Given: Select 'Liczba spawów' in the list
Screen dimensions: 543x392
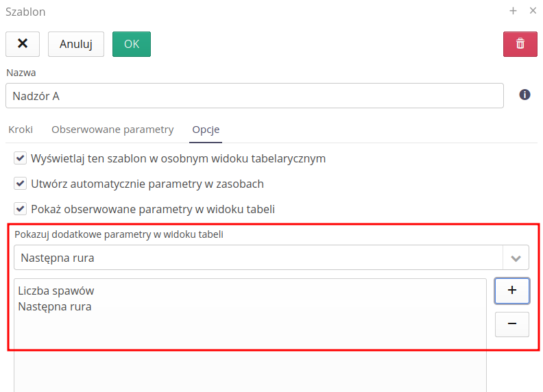Looking at the screenshot, I should pyautogui.click(x=56, y=291).
